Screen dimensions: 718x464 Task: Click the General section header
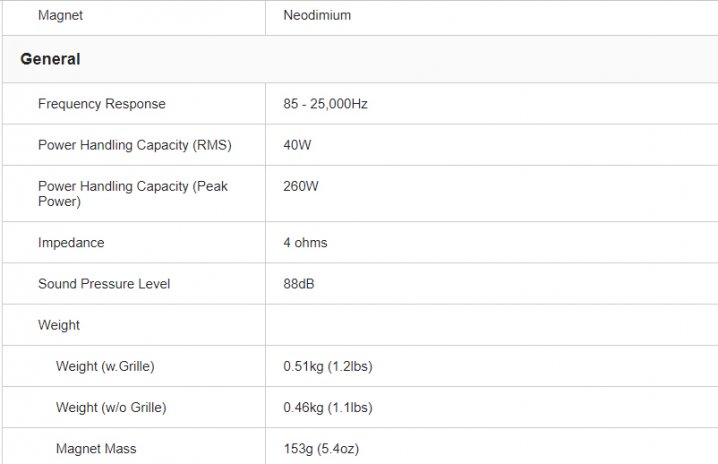50,59
